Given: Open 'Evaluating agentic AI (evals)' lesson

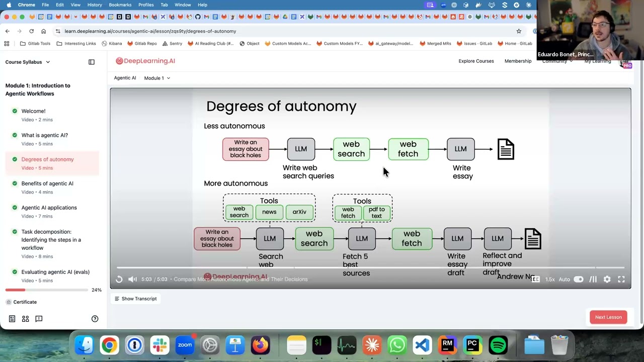Looking at the screenshot, I should click(52, 276).
